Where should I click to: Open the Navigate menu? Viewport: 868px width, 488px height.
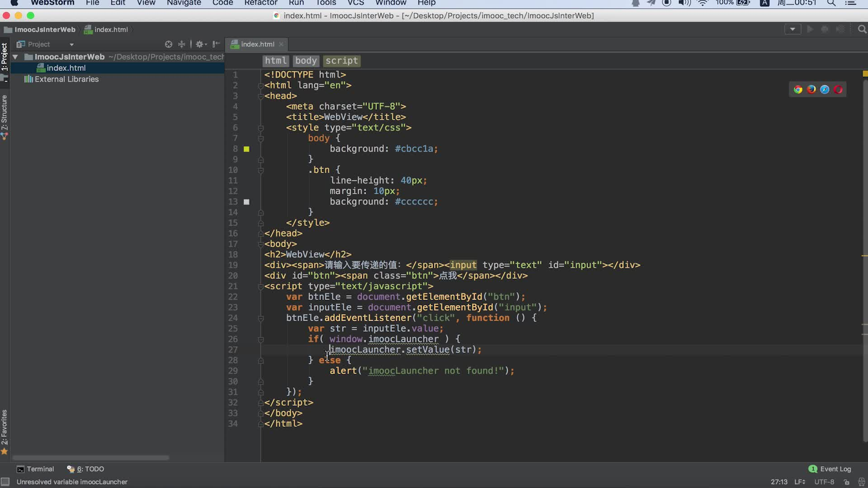point(184,3)
